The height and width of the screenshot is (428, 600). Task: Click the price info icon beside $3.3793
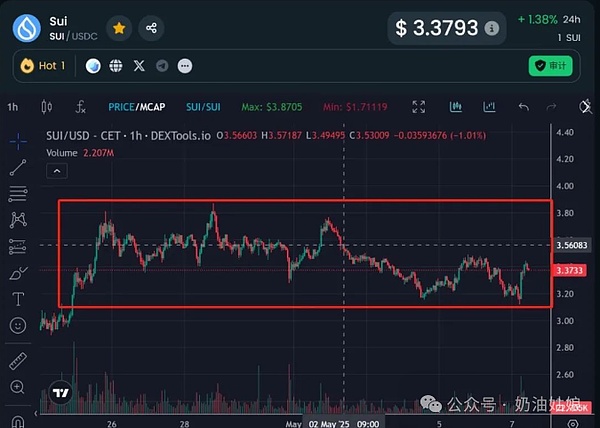click(x=491, y=29)
